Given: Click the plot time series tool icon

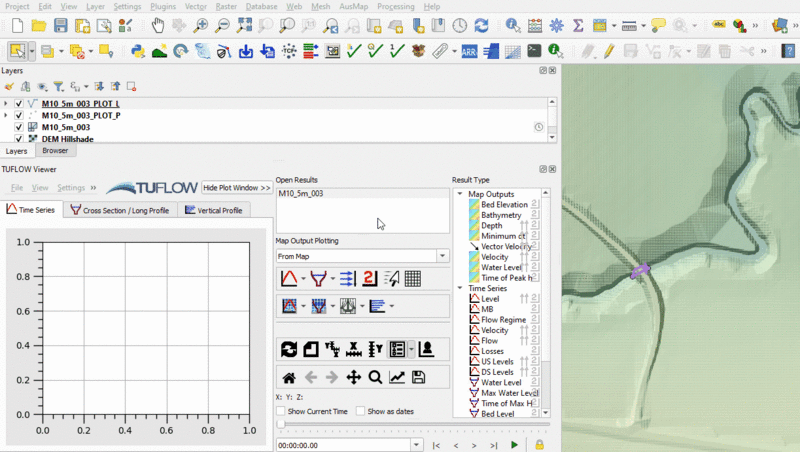Looking at the screenshot, I should (x=288, y=278).
